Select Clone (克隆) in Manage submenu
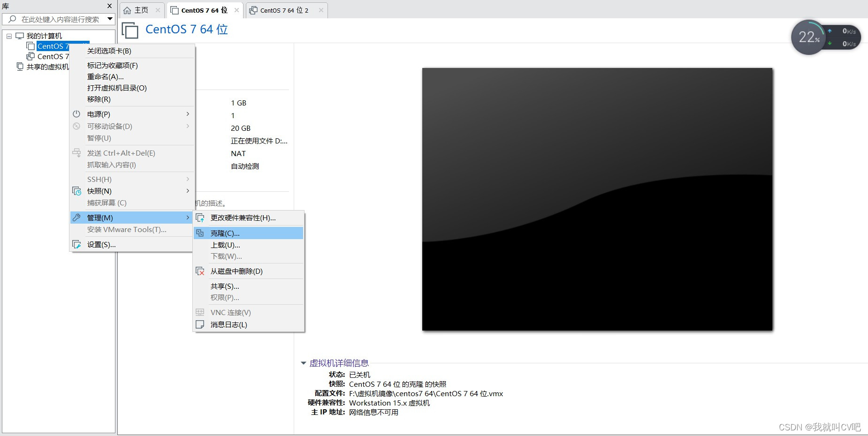Image resolution: width=868 pixels, height=436 pixels. [248, 233]
